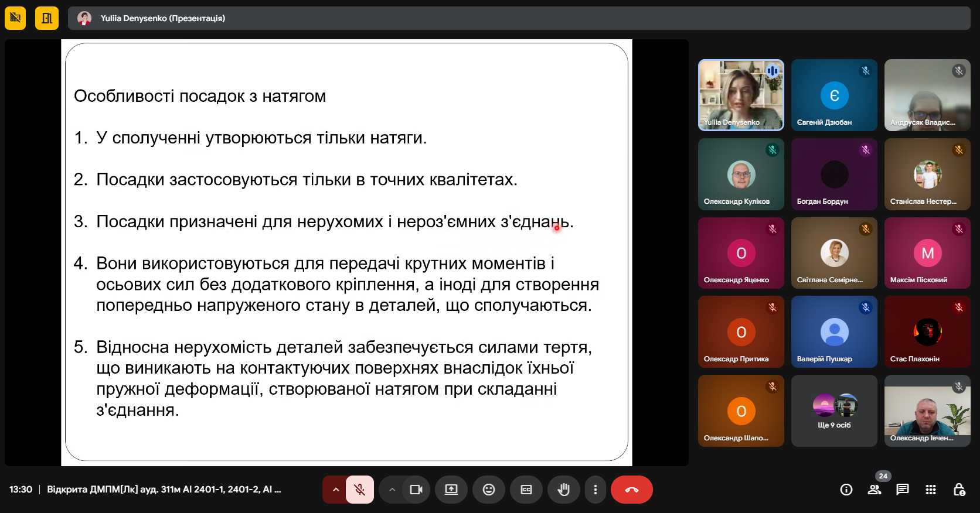The width and height of the screenshot is (980, 513).
Task: Select Yuliia Denysenko's video tile
Action: 741,95
